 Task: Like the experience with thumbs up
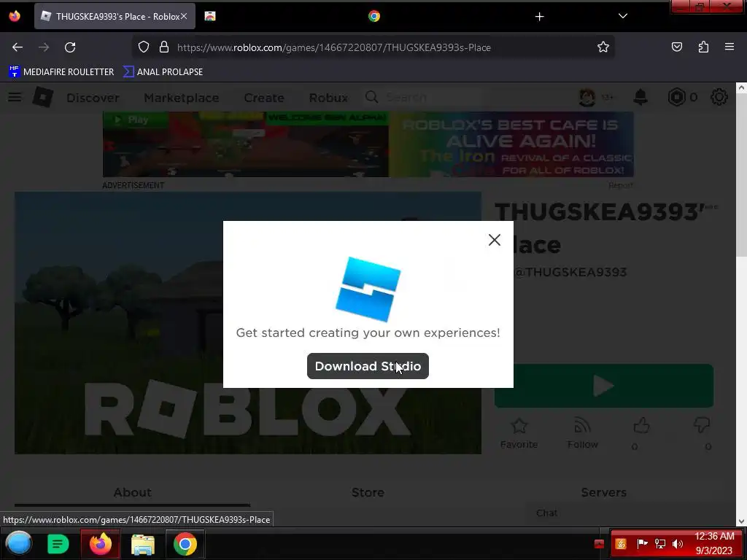coord(641,426)
